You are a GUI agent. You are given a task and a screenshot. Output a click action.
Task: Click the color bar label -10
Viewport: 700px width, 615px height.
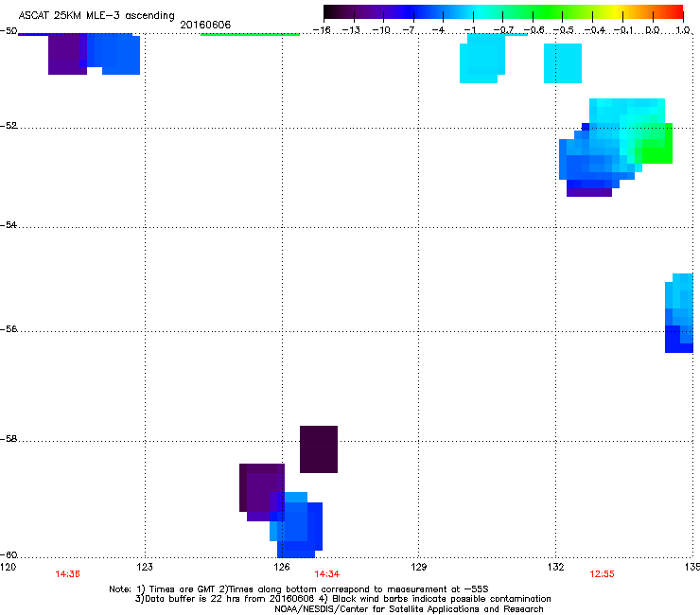(381, 30)
